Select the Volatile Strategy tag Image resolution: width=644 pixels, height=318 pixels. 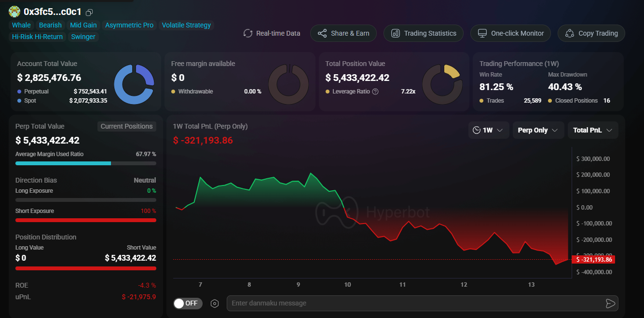click(186, 25)
